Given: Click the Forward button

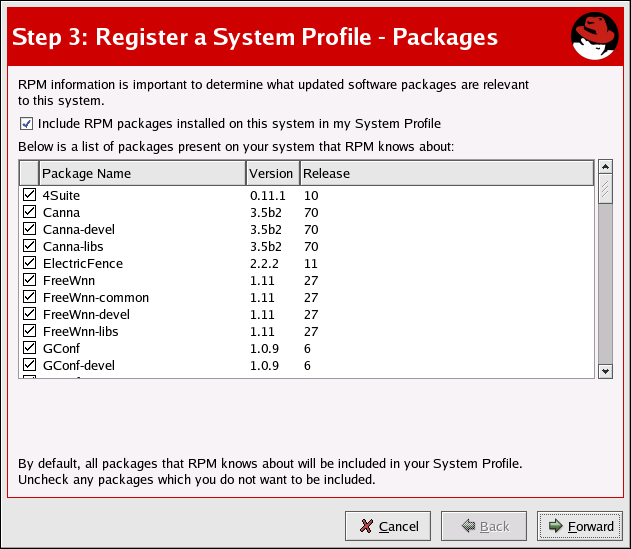Looking at the screenshot, I should tap(580, 526).
